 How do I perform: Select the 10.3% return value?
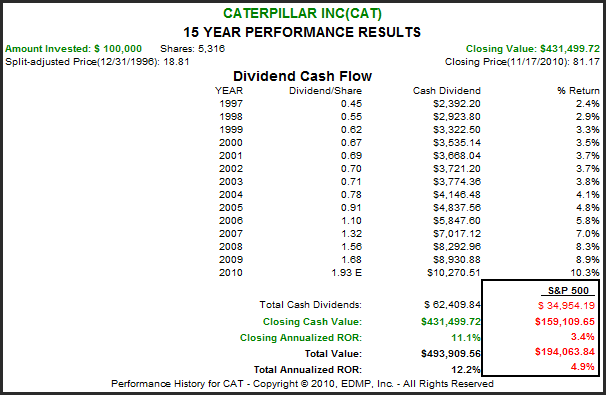pyautogui.click(x=585, y=272)
